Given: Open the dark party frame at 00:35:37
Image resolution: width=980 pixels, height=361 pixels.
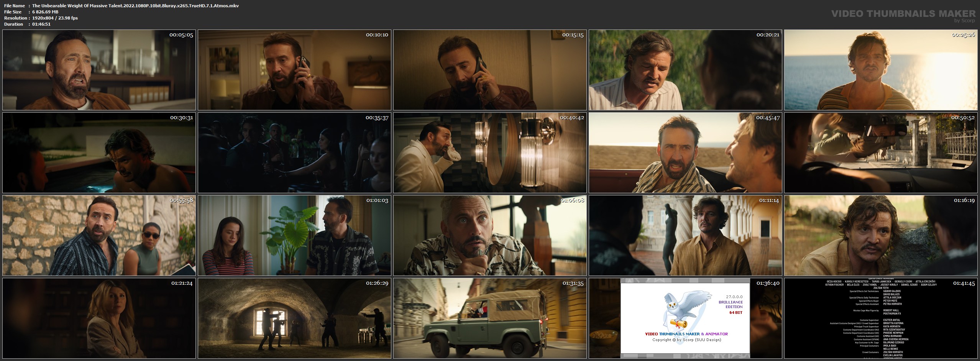Looking at the screenshot, I should (294, 153).
